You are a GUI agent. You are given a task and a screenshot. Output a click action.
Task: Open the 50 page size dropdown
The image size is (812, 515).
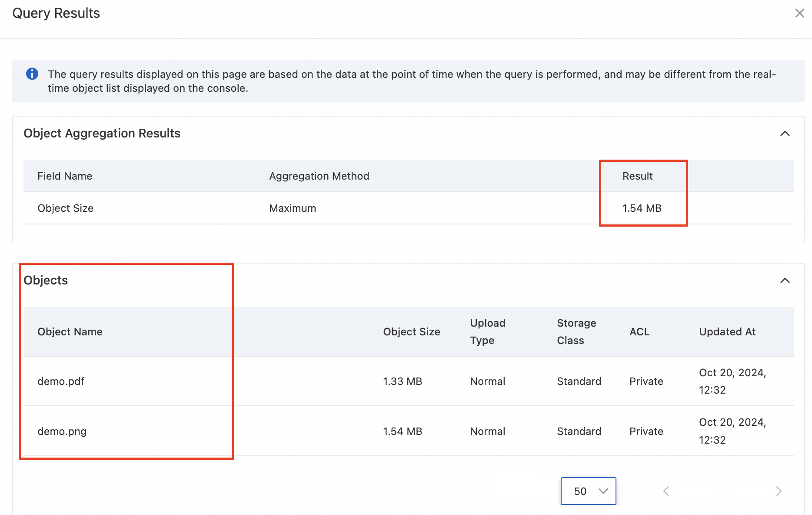(588, 491)
